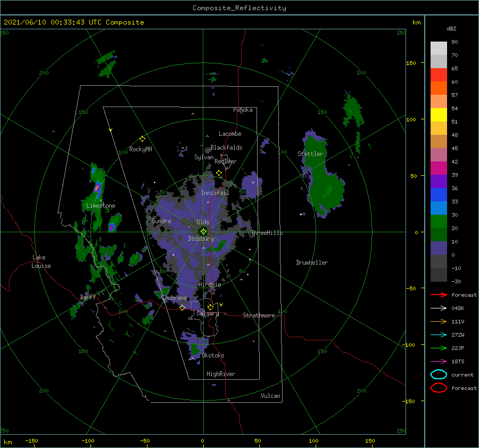Click the cyan current ellipse in legend
This screenshot has width=479, height=448.
coord(439,374)
